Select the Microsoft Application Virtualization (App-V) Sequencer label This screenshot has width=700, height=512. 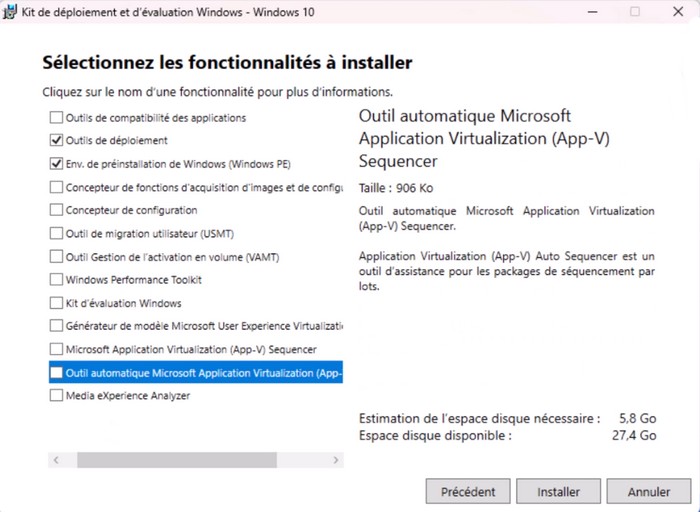(x=191, y=350)
